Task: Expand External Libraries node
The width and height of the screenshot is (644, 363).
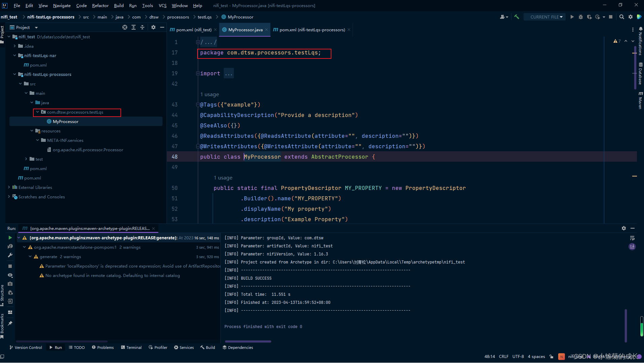Action: (9, 187)
